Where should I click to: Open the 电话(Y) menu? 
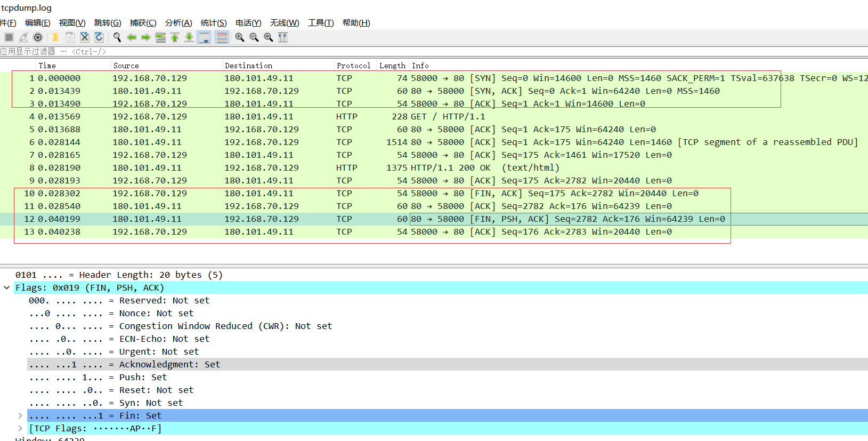coord(248,23)
